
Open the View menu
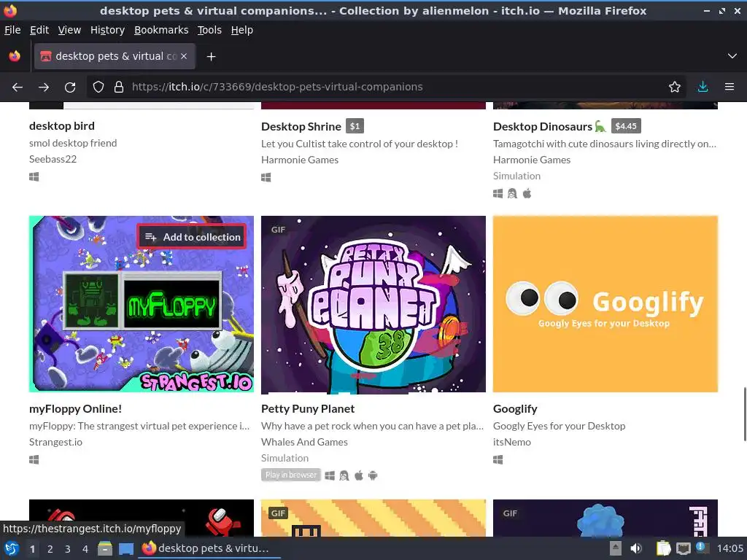(69, 30)
